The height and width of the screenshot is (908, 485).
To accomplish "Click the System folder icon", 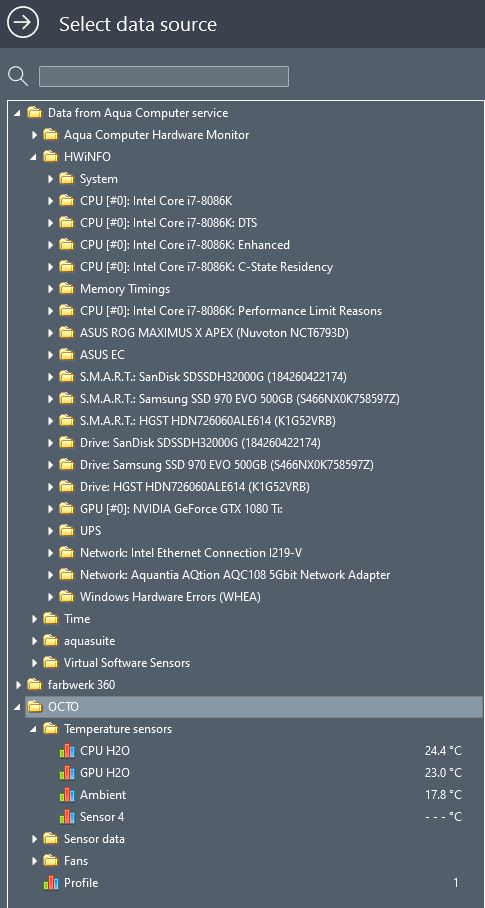I will coord(67,178).
